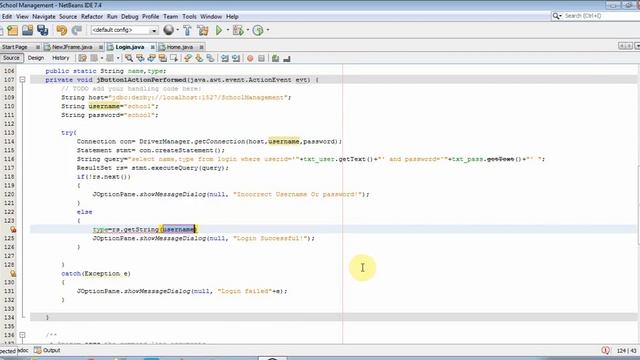This screenshot has height=360, width=640.
Task: Toggle Rectangular Selection icon
Action: [x=174, y=58]
